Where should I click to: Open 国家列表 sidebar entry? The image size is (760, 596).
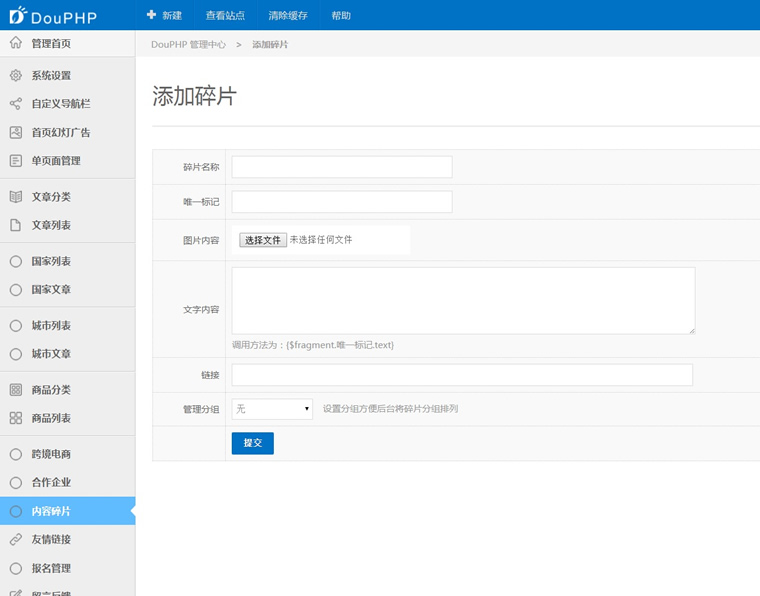point(67,261)
